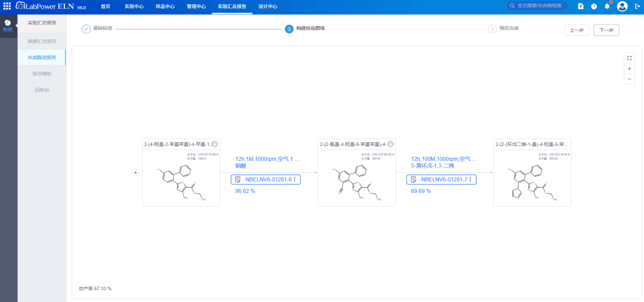Add a step before the first compound
This screenshot has width=644, height=302.
pos(135,173)
